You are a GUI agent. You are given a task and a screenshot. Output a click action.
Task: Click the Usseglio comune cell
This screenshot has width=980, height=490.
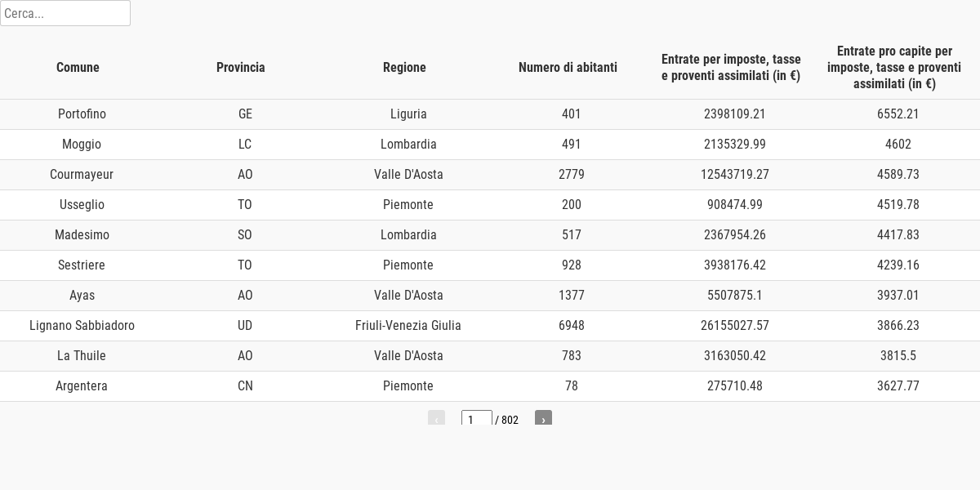pos(82,205)
